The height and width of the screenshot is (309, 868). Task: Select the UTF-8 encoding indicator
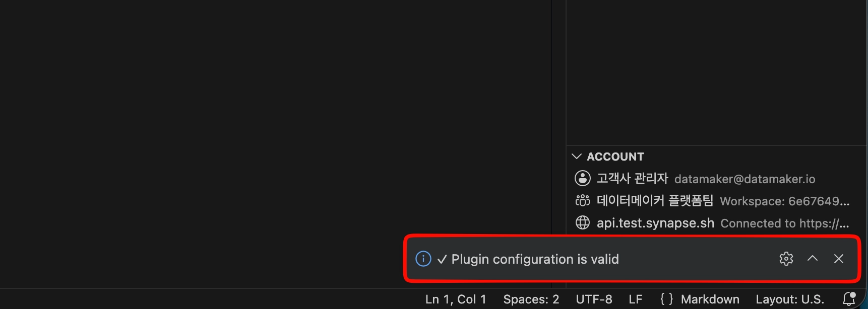click(x=594, y=299)
